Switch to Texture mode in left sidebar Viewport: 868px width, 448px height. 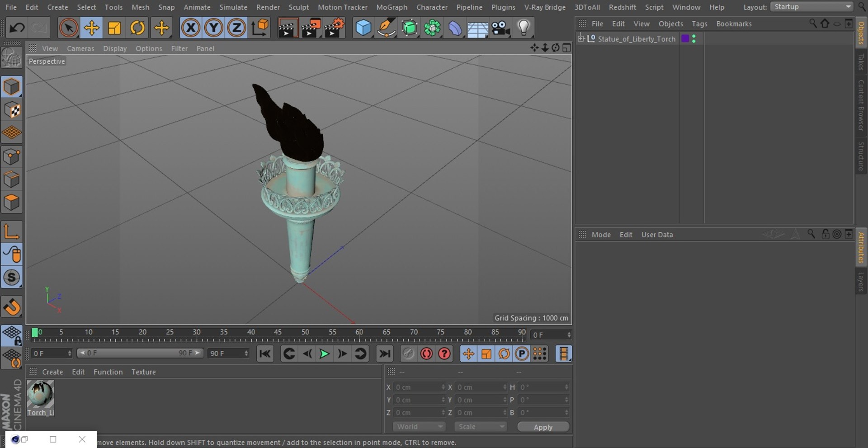(x=12, y=110)
